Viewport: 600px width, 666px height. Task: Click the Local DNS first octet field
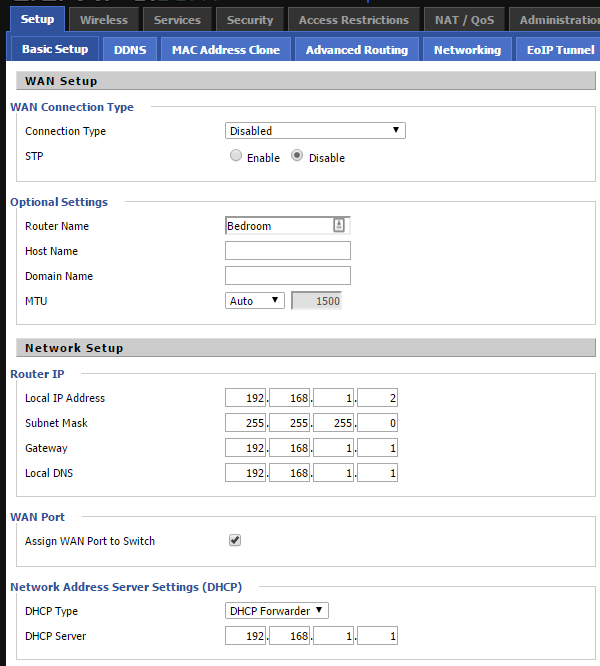tap(245, 473)
